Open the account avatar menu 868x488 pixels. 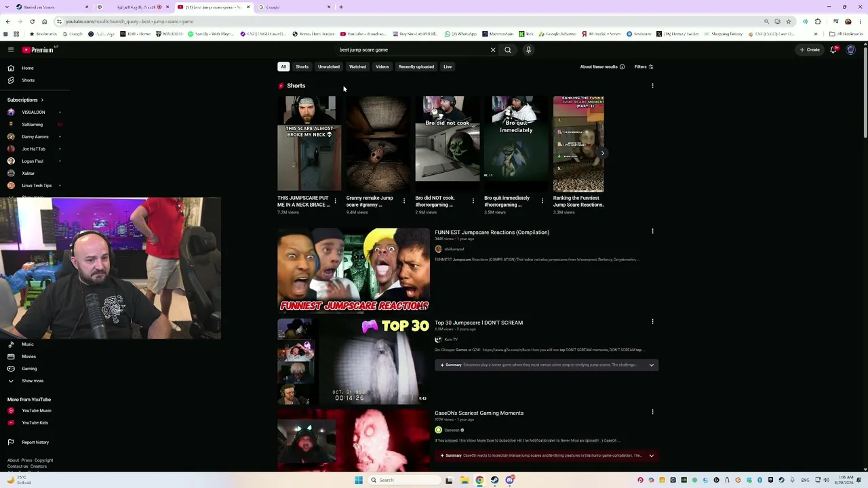(851, 49)
